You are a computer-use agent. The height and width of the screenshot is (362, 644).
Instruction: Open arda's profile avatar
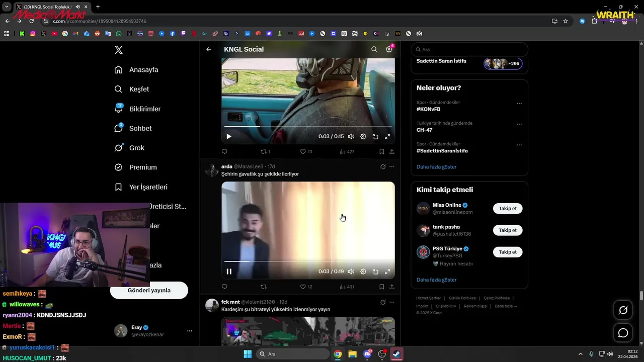pos(212,170)
